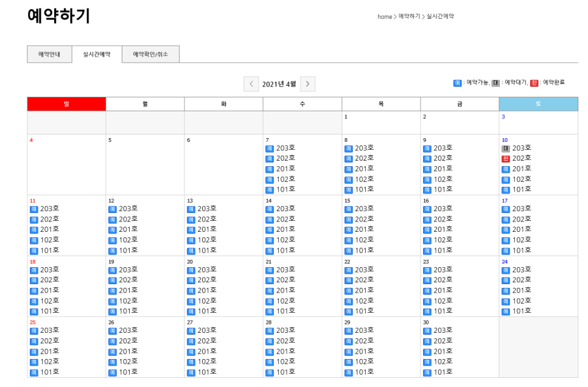
Task: Click availability icon for 203호 on April 21
Action: coord(270,270)
